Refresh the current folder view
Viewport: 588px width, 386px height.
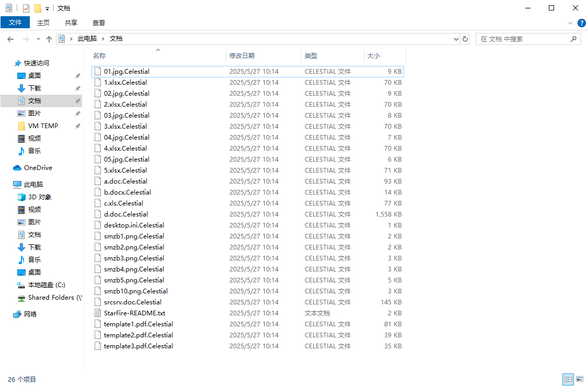point(465,39)
